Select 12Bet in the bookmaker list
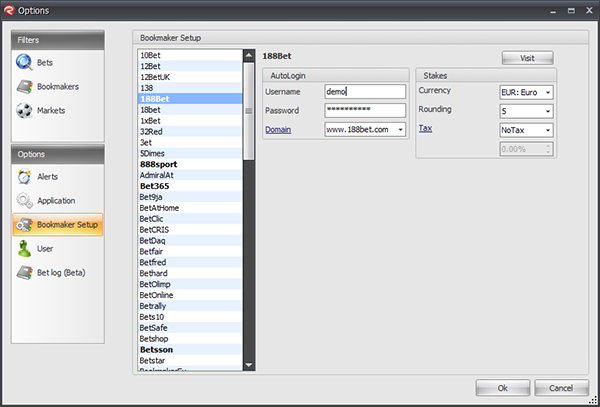The image size is (600, 407). point(190,66)
